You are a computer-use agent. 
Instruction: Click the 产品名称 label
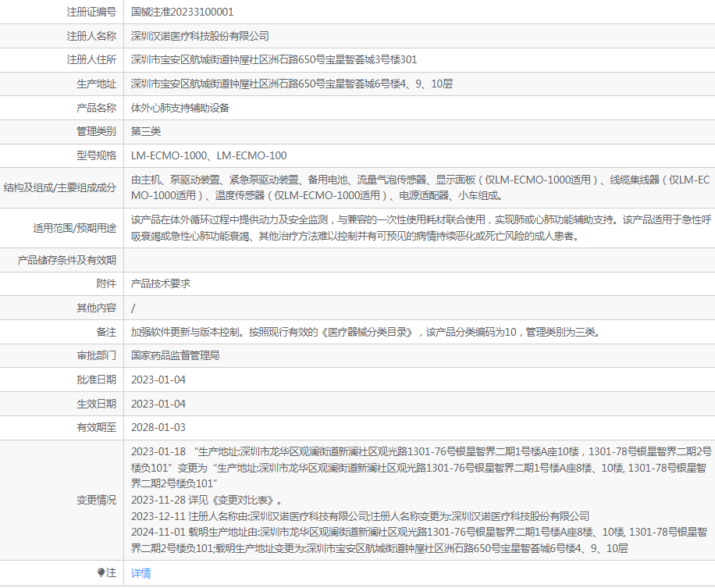point(96,108)
